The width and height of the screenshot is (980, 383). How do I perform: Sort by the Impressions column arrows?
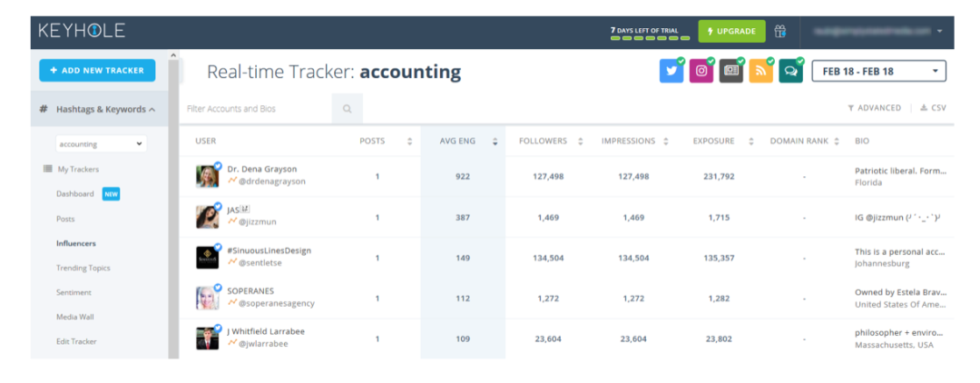pos(667,142)
